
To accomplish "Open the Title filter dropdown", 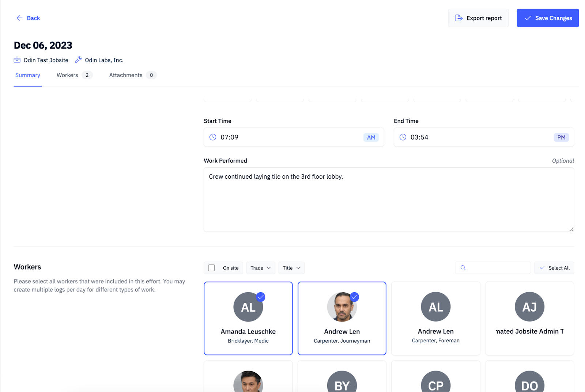I will click(x=291, y=268).
